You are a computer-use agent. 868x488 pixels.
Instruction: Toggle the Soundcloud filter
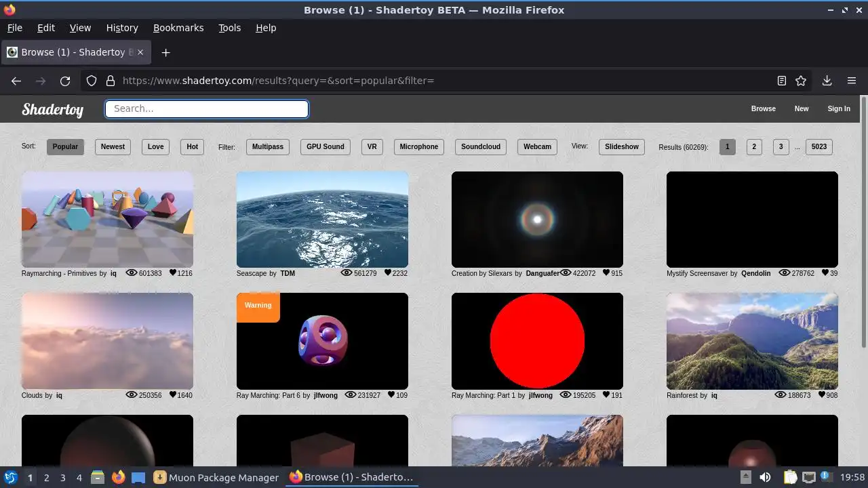[x=481, y=146]
